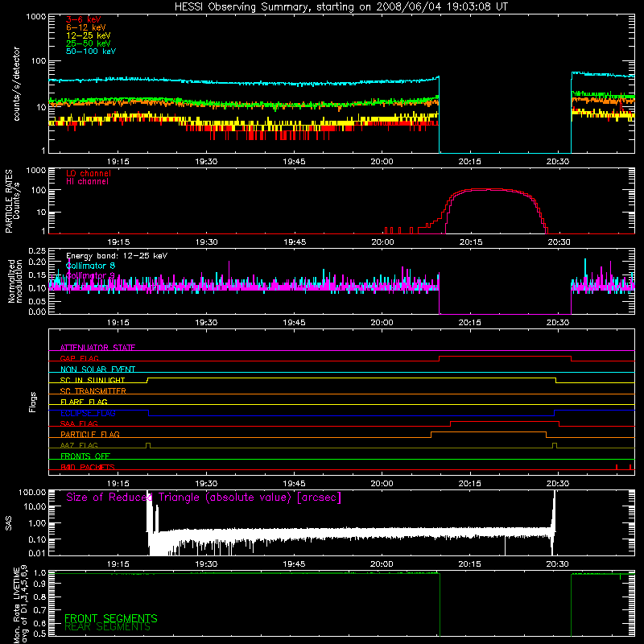
Task: Click the 20:15 tick under the particle rates panel
Action: (471, 242)
